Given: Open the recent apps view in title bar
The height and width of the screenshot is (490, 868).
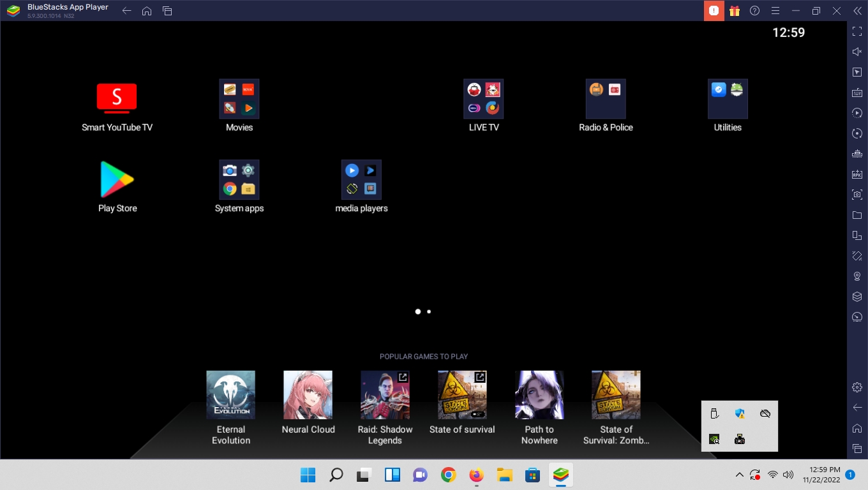Looking at the screenshot, I should [167, 11].
